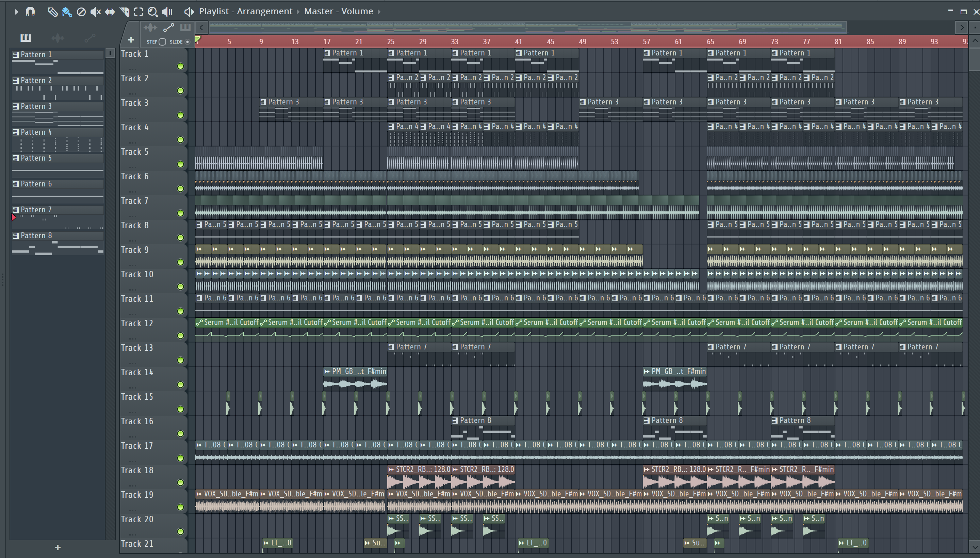The height and width of the screenshot is (558, 980).
Task: Open the playlist options menu arrow
Action: pyautogui.click(x=16, y=12)
